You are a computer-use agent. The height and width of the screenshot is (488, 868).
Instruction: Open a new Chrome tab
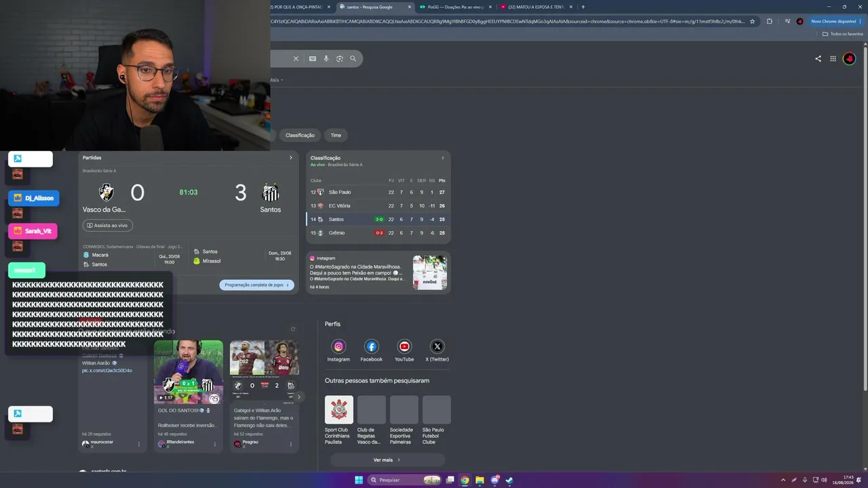583,7
